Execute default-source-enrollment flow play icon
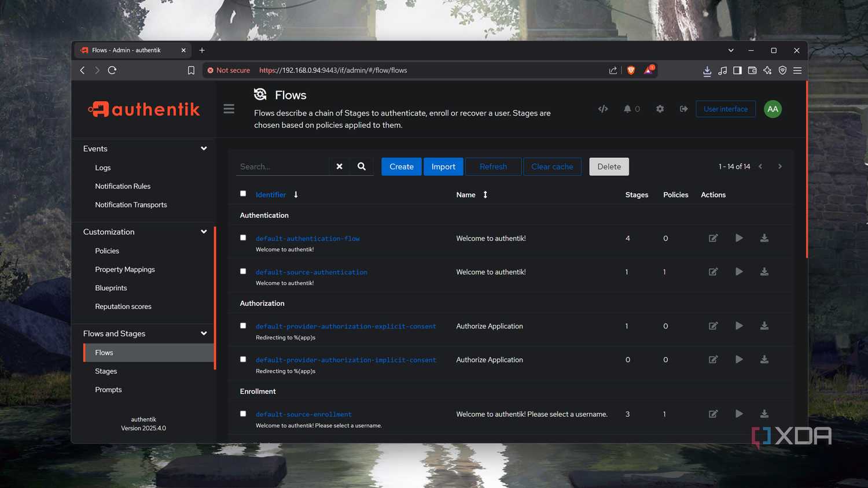Screen dimensions: 868x488 point(739,414)
